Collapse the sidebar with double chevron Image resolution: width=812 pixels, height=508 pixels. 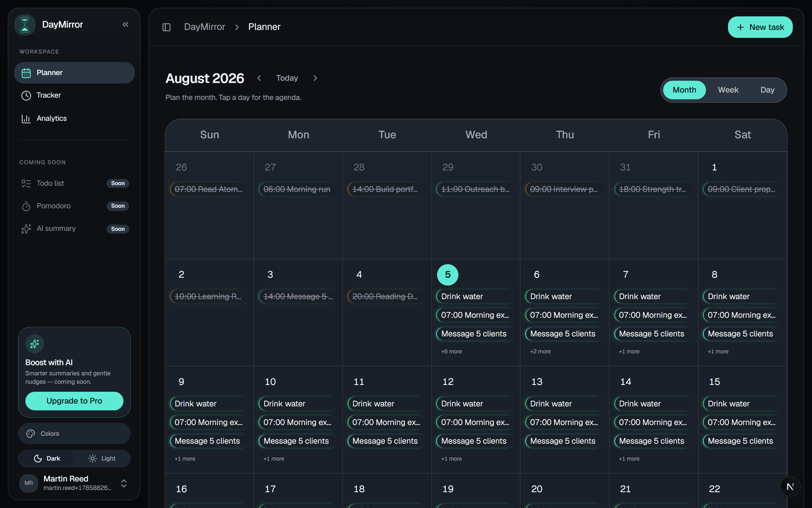[125, 25]
